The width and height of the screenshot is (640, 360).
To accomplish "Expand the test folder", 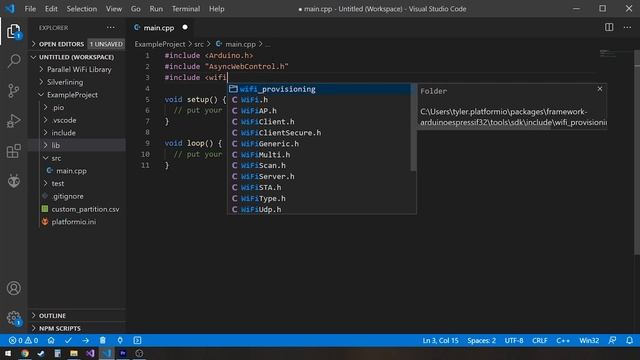I will point(76,183).
